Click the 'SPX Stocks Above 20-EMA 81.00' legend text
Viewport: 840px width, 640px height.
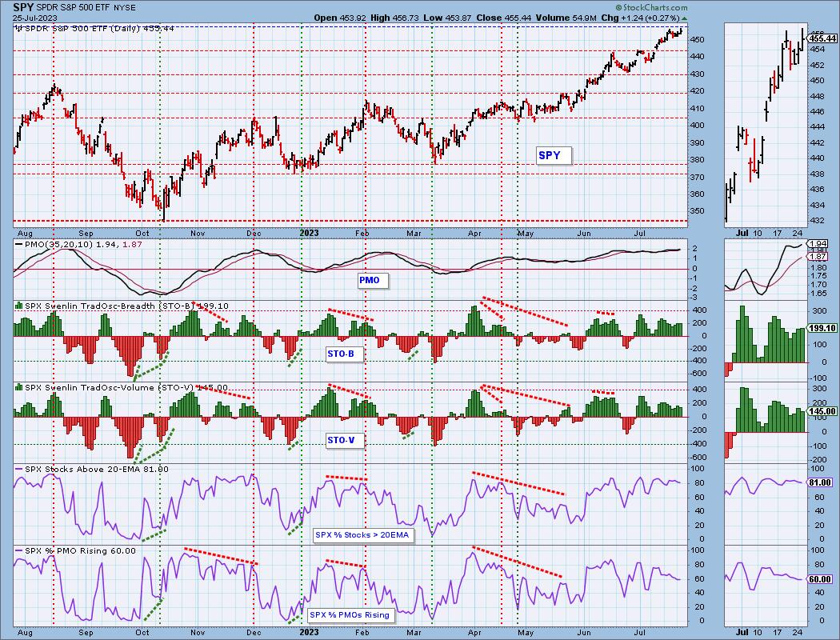97,469
